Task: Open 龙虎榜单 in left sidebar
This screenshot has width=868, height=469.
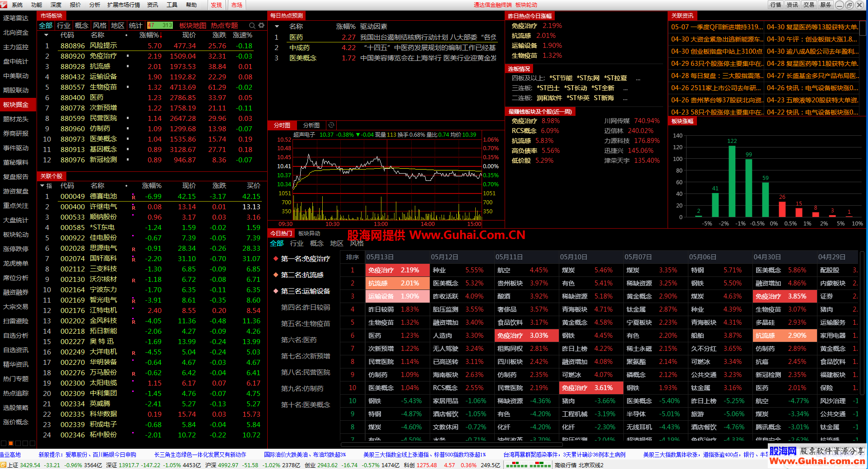Action: (x=16, y=263)
